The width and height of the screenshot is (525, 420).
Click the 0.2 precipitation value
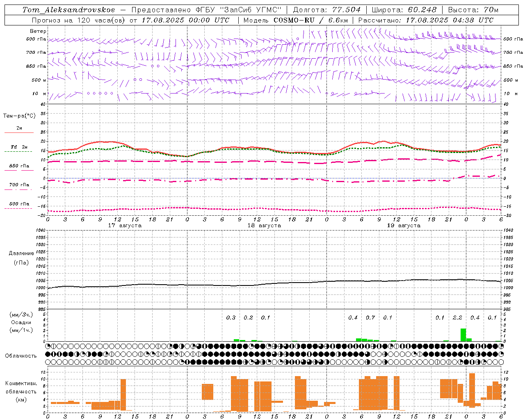[x=248, y=318]
